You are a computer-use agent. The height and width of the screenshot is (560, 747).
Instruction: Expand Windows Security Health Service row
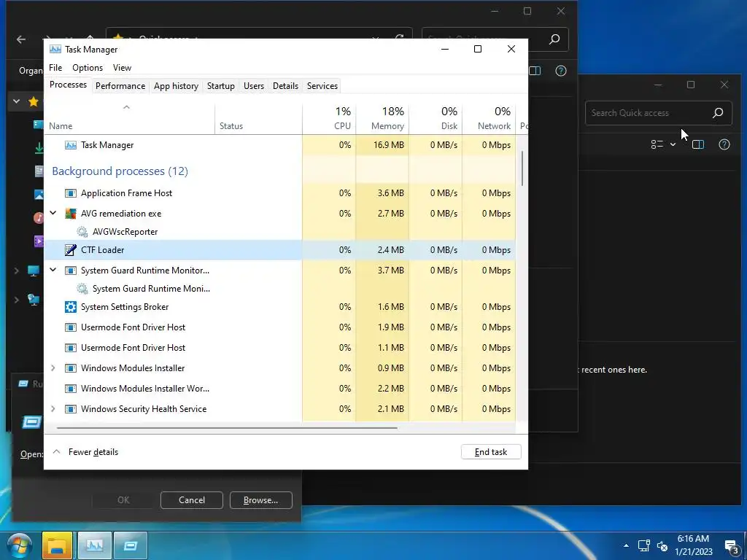[x=53, y=409]
